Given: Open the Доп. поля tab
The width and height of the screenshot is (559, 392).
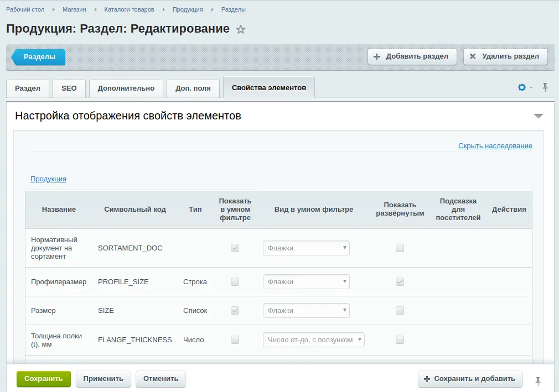Looking at the screenshot, I should (x=193, y=87).
